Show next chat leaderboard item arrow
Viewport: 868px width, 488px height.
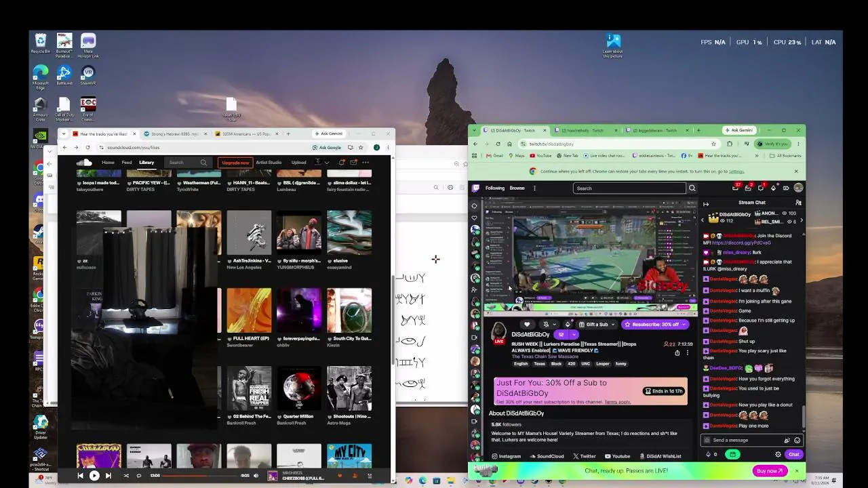pyautogui.click(x=802, y=220)
